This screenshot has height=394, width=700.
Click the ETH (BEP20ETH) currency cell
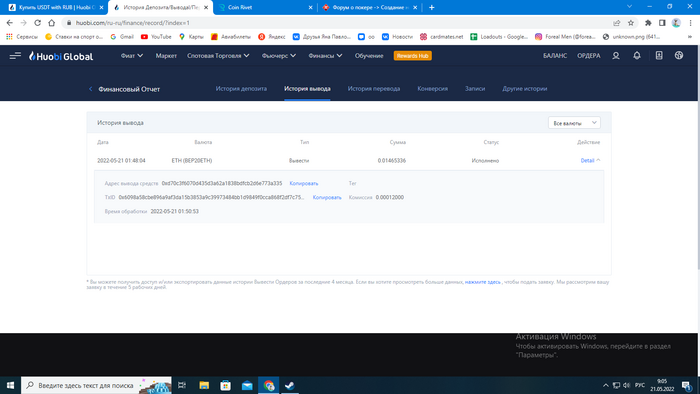tap(192, 161)
